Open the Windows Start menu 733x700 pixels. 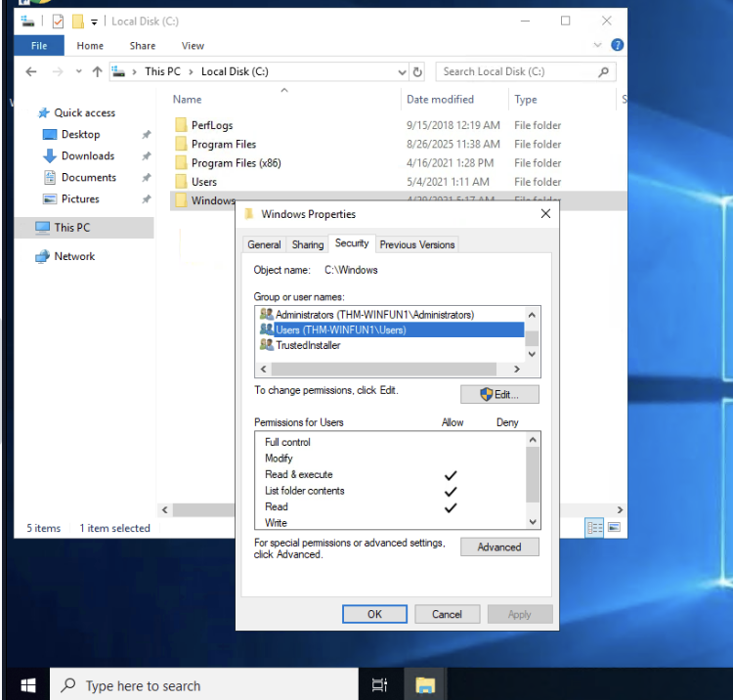tap(28, 685)
